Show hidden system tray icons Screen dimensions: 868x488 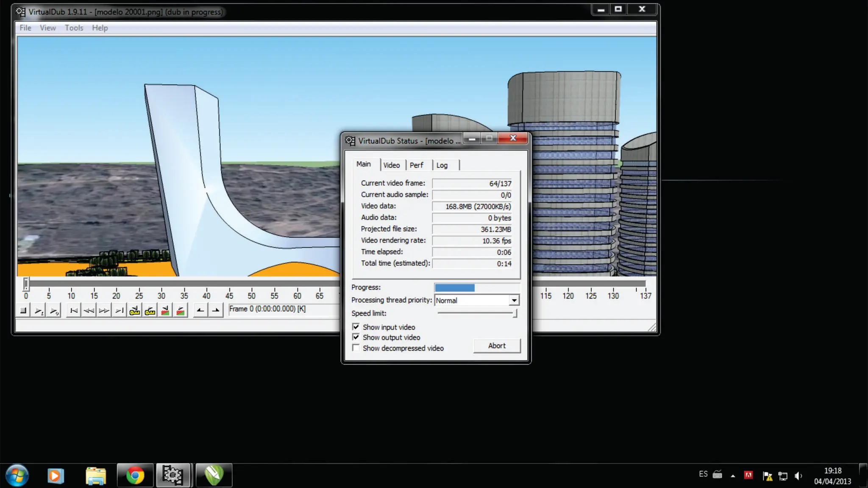(x=733, y=476)
